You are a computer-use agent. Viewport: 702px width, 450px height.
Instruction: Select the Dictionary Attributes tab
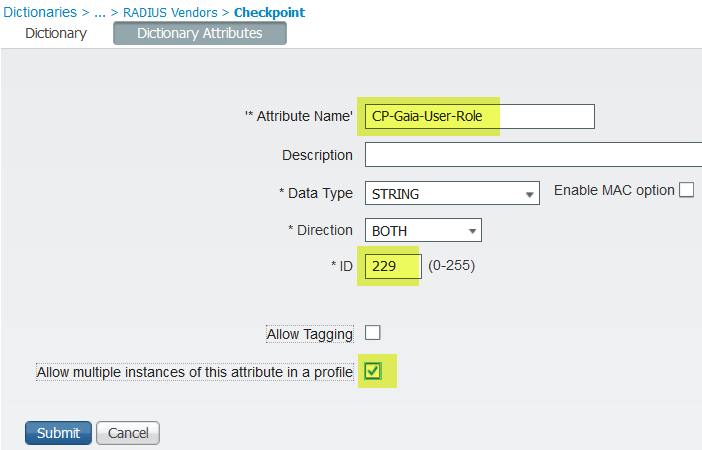pyautogui.click(x=200, y=33)
